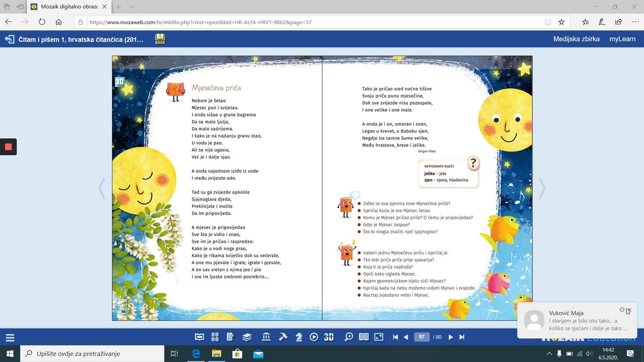Jump to the last page
Image resolution: width=644 pixels, height=362 pixels.
click(462, 337)
